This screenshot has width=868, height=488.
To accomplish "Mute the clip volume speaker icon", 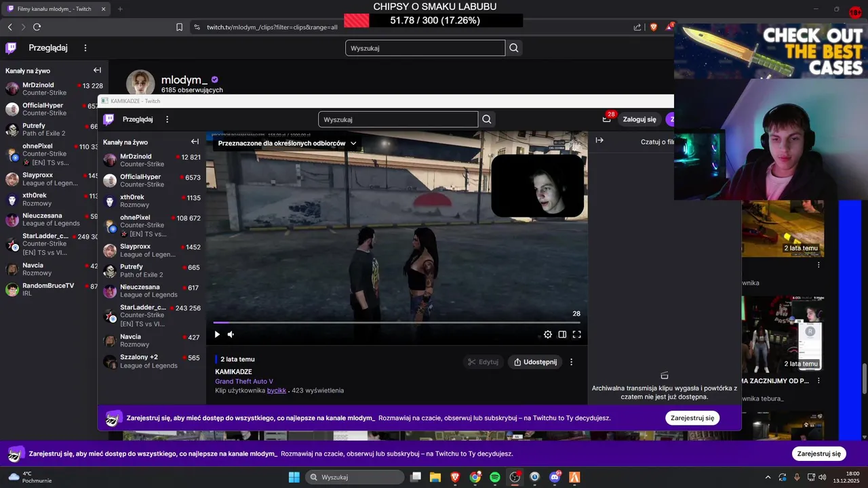I will point(231,334).
